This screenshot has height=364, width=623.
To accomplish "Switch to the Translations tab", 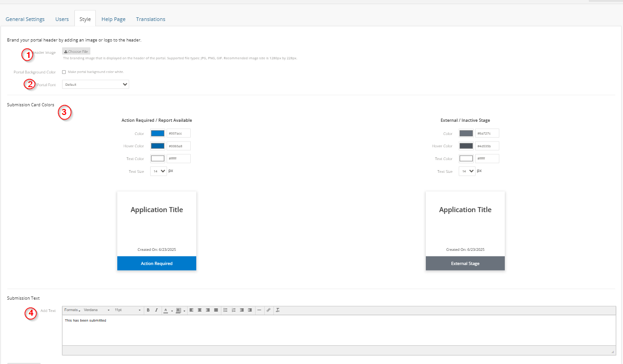I will point(150,19).
